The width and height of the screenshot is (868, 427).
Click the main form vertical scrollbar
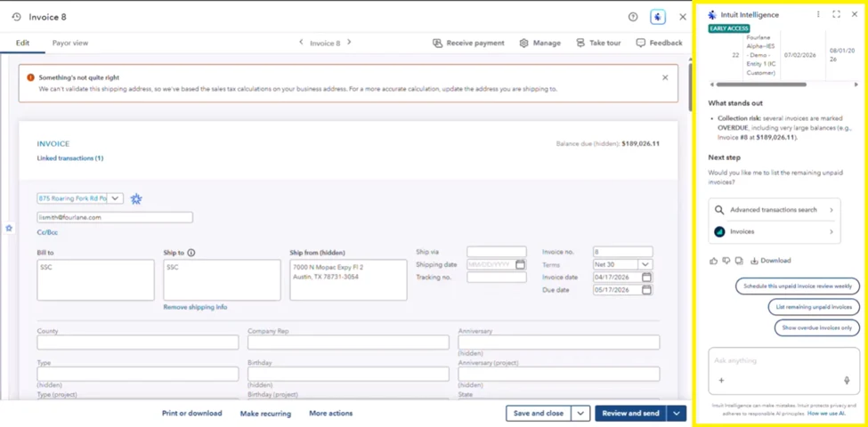pos(689,87)
